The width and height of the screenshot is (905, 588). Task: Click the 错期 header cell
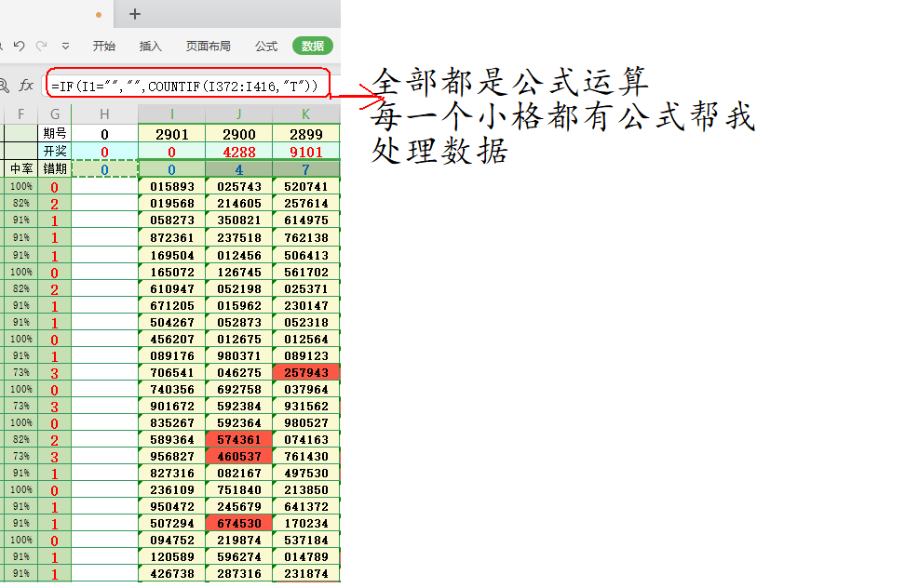(x=55, y=169)
